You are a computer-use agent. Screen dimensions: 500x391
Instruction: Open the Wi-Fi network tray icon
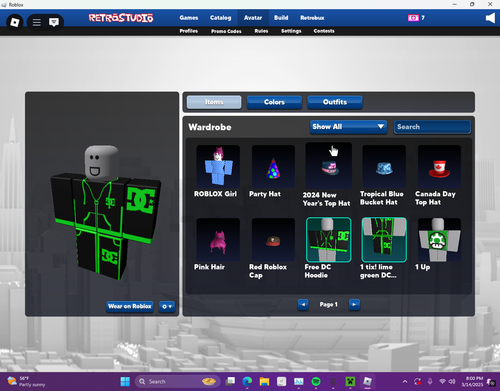point(442,381)
